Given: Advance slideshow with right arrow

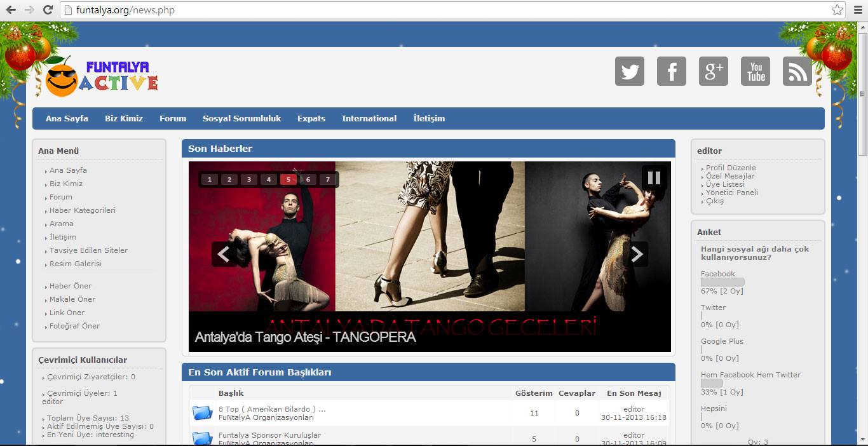Looking at the screenshot, I should 636,254.
